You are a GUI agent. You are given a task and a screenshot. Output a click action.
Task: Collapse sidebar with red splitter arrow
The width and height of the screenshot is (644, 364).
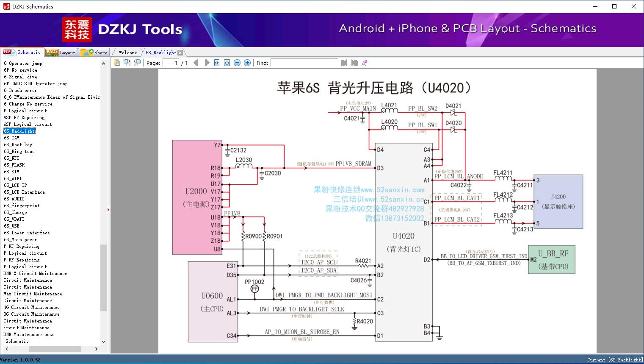108,210
